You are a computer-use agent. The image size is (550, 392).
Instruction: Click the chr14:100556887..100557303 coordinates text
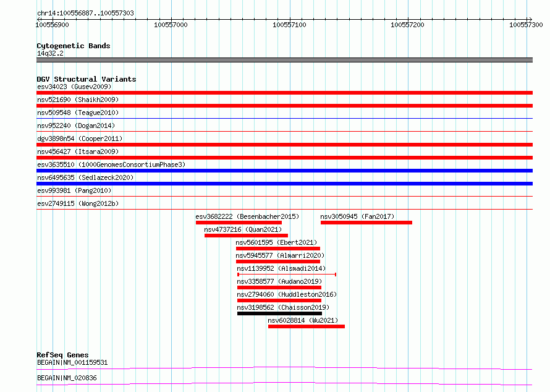(x=85, y=13)
